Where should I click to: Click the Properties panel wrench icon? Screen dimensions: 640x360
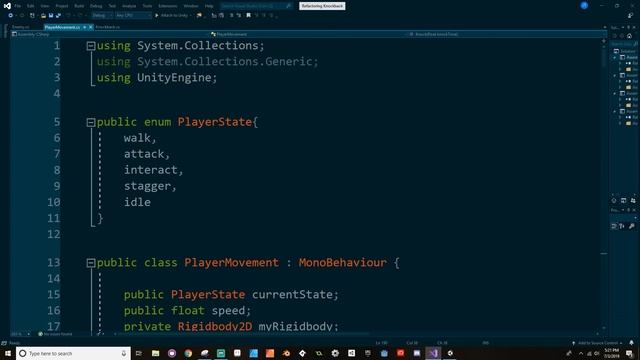click(x=631, y=226)
